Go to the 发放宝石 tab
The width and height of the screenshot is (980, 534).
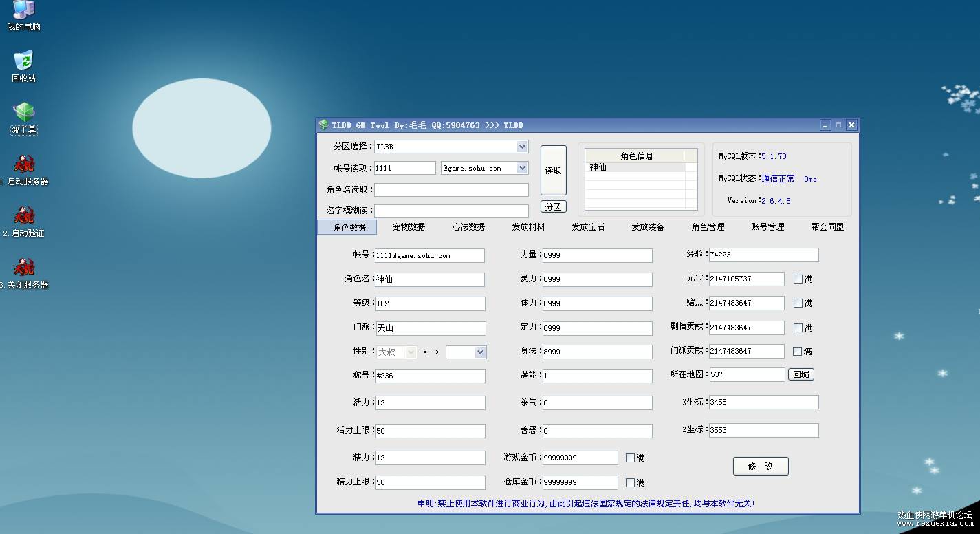tap(588, 227)
